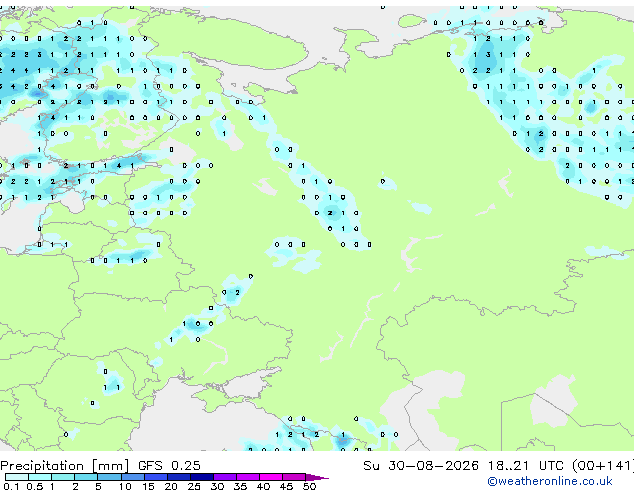Pick the 1–2 mm legend color swatch

[63, 477]
